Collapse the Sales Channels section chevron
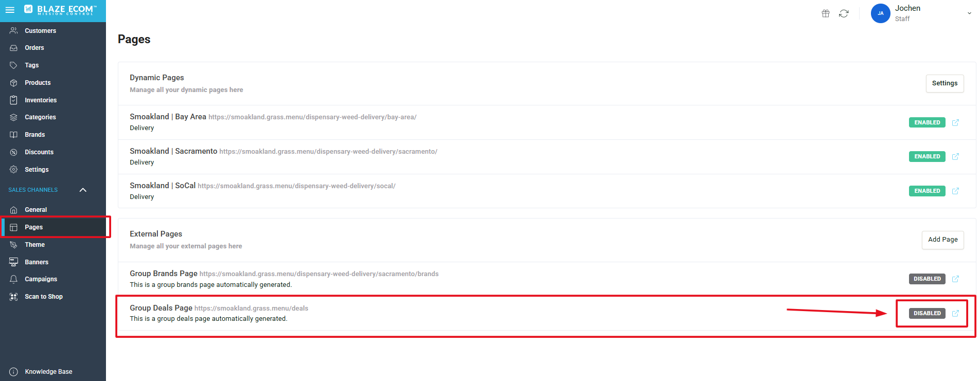Screen dimensions: 980x381 click(x=83, y=190)
